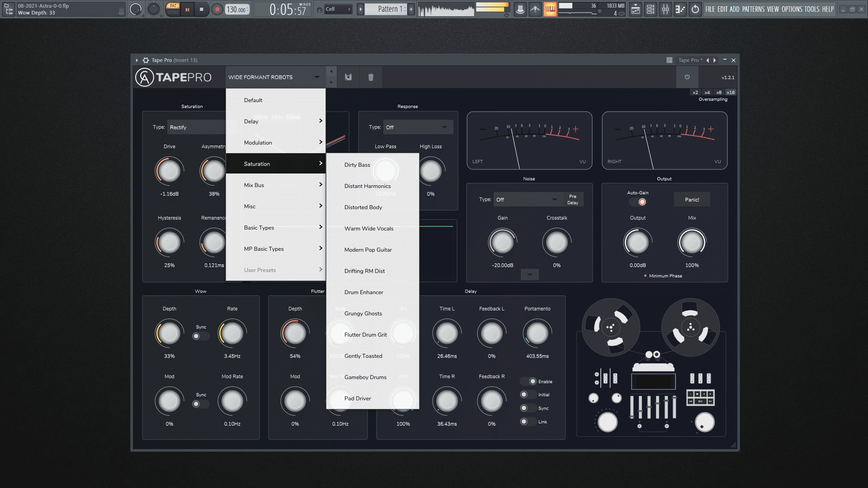The width and height of the screenshot is (868, 488).
Task: Click the Pre Delay button
Action: tap(572, 199)
